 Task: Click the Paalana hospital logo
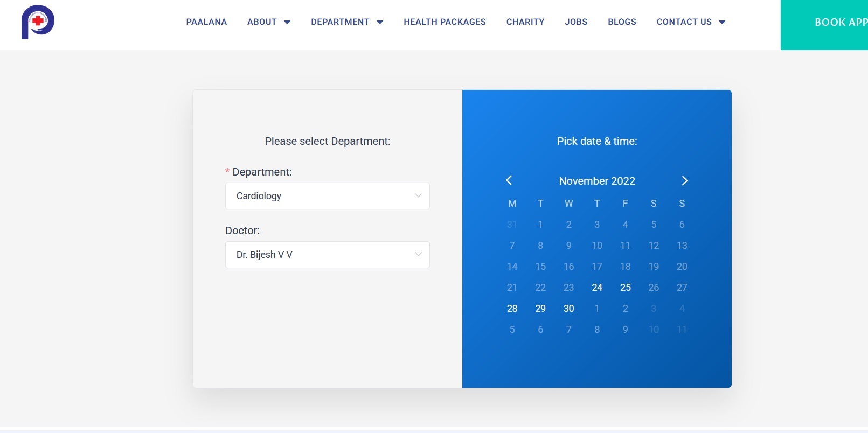[x=38, y=22]
